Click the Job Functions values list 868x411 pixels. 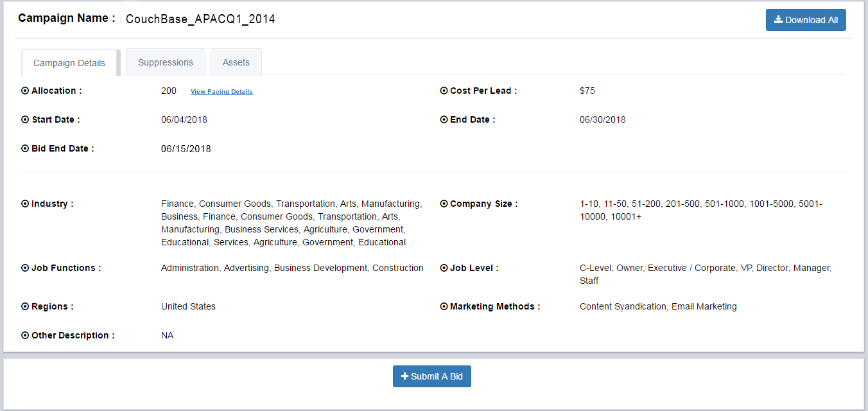292,268
